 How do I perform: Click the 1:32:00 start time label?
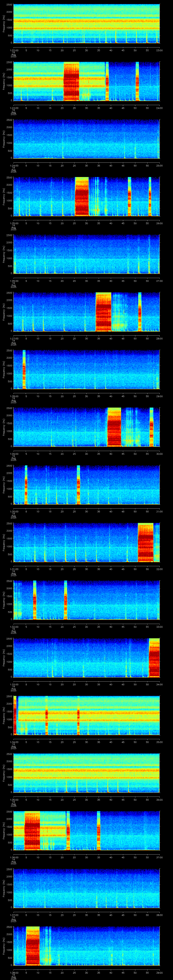point(14,627)
